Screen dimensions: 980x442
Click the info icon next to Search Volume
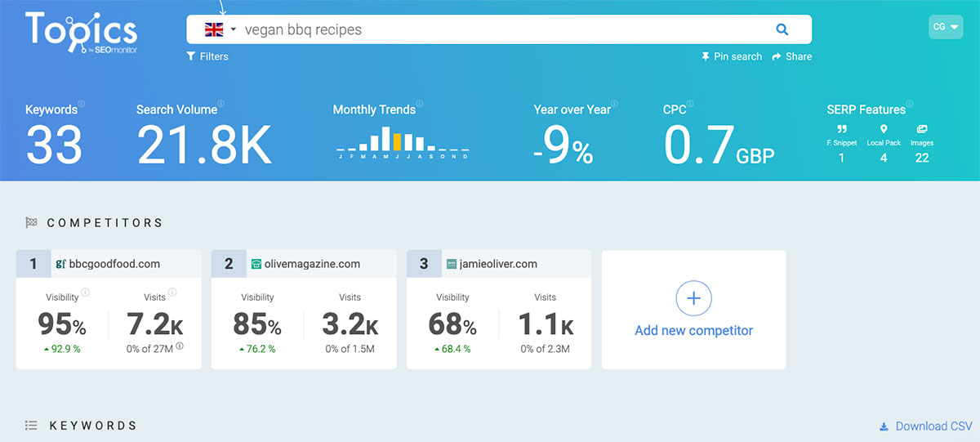pos(221,105)
